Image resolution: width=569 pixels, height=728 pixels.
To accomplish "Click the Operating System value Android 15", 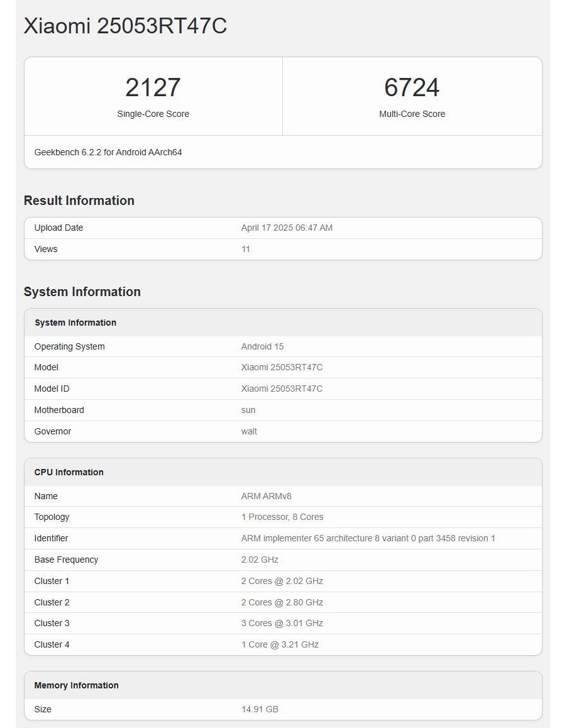I will pos(262,346).
